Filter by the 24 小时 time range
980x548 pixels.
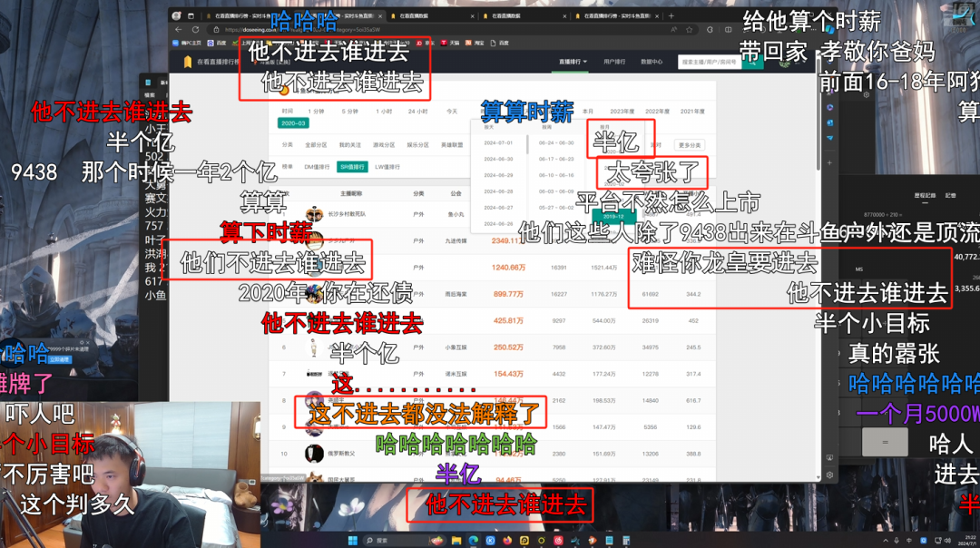417,112
